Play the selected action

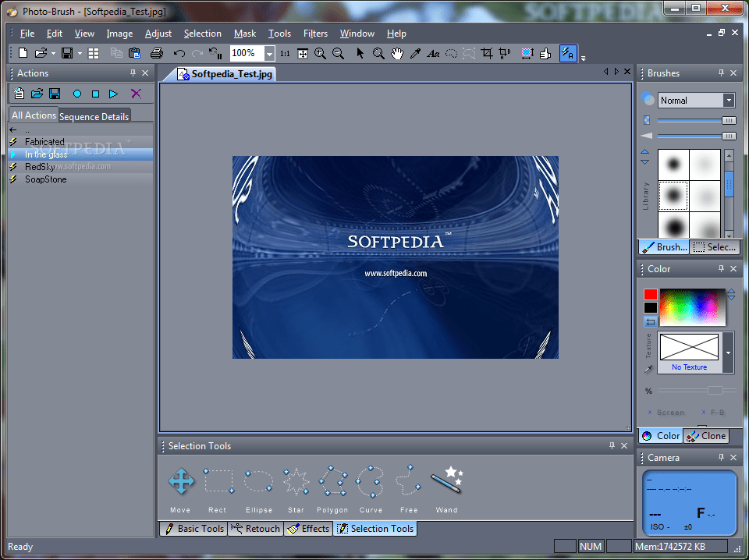click(x=114, y=94)
